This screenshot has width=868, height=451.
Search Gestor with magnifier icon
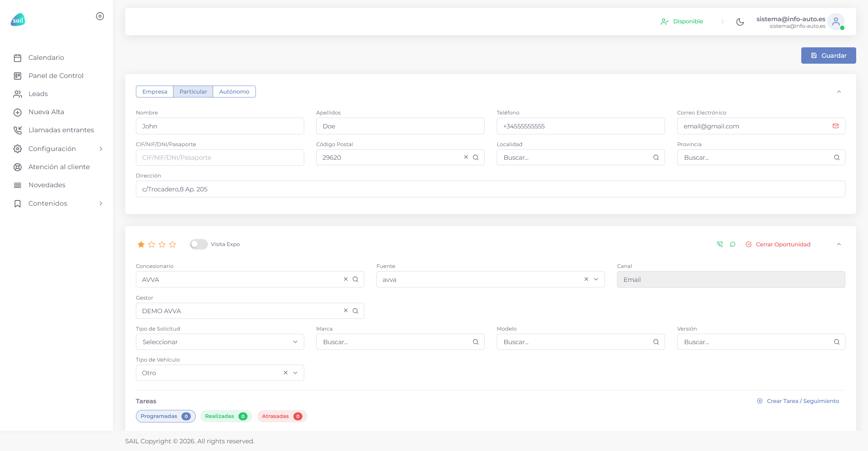point(355,311)
